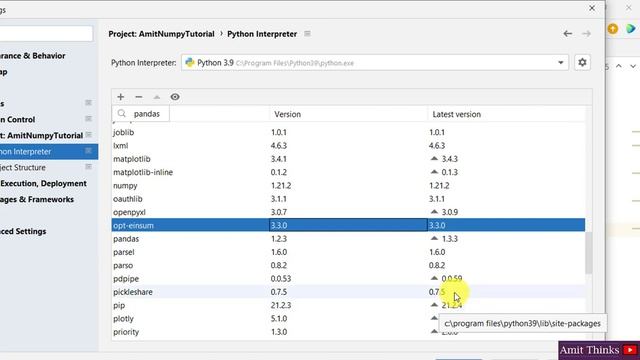This screenshot has width=640, height=360.
Task: Click project-level icon on Version Control row
Action: (x=88, y=119)
